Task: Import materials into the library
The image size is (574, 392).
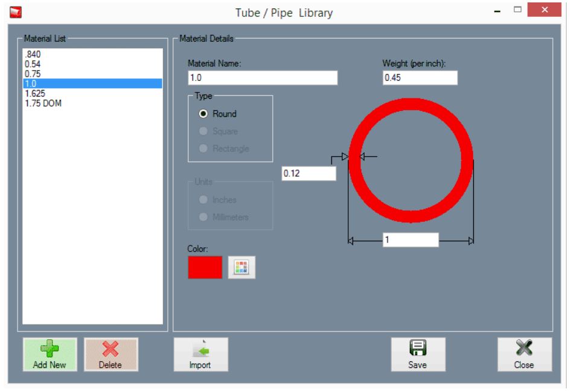Action: pyautogui.click(x=200, y=355)
